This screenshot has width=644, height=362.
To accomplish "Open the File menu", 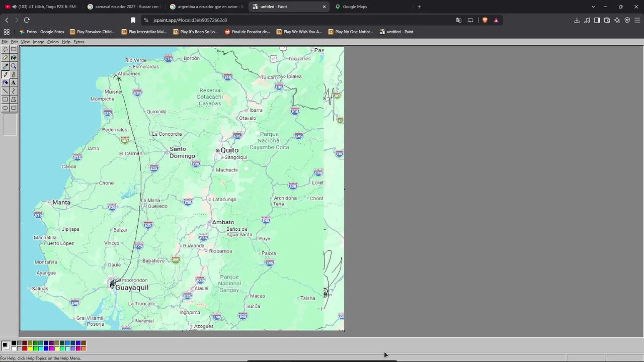I will pos(5,42).
